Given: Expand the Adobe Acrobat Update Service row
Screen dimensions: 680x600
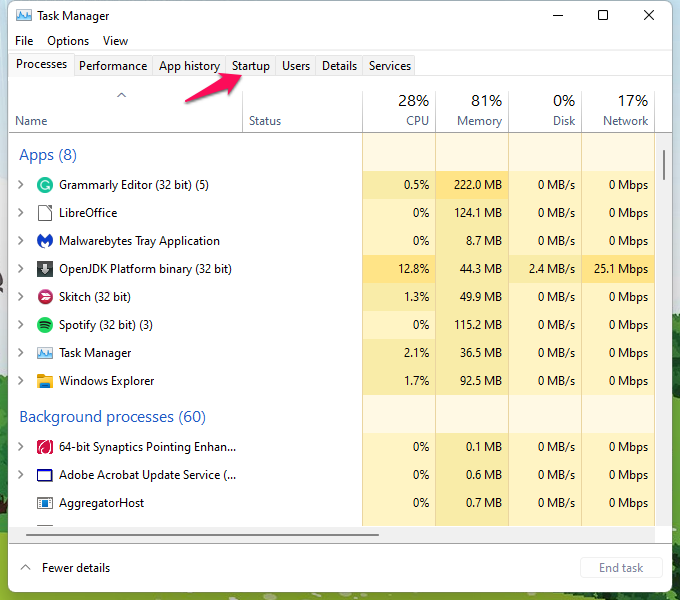Looking at the screenshot, I should [x=20, y=475].
